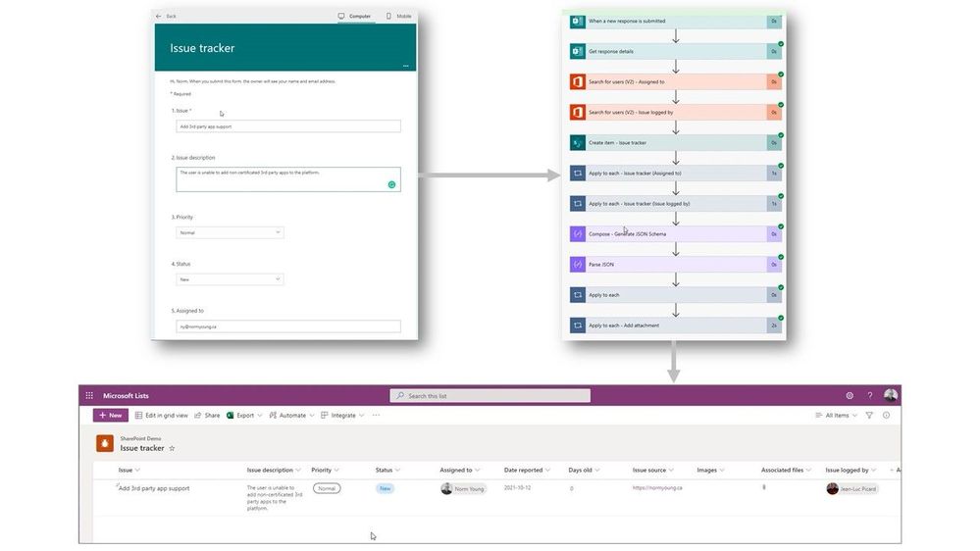Click in the 'Search this list' box

tap(490, 395)
